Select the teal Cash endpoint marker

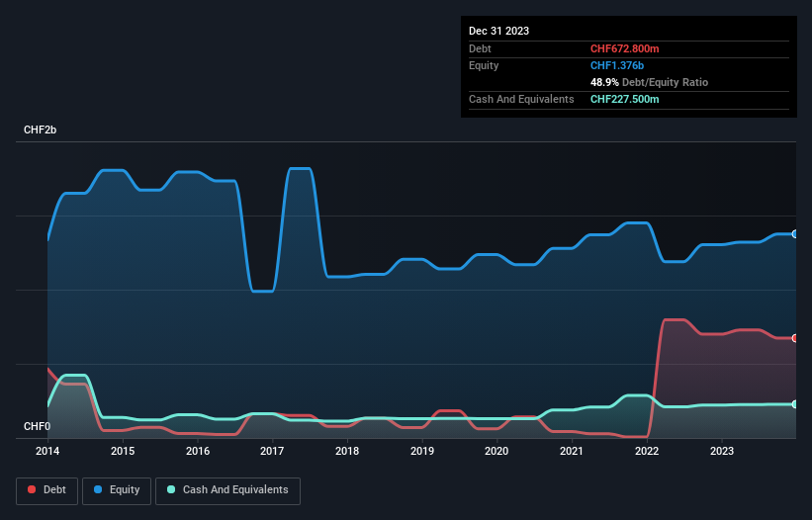[x=795, y=404]
